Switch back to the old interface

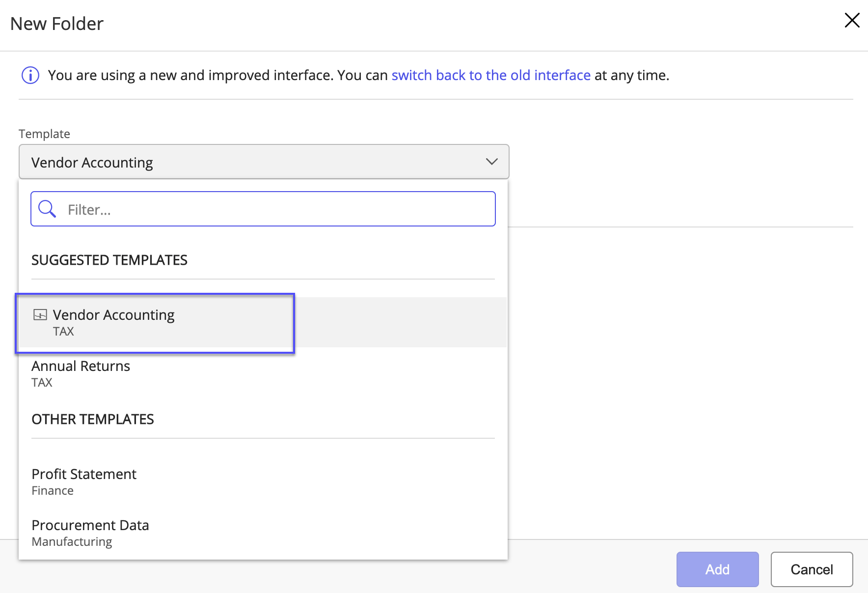coord(490,75)
